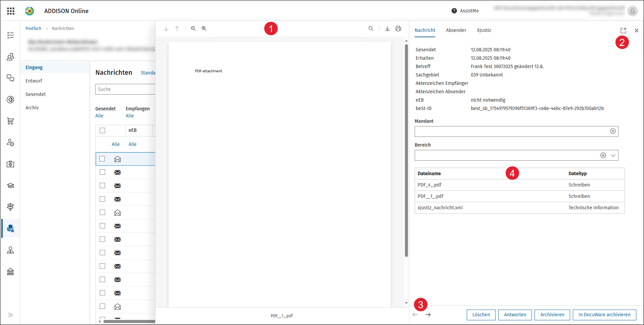Expand the left sidebar navigation
The width and height of the screenshot is (644, 325).
(10, 315)
